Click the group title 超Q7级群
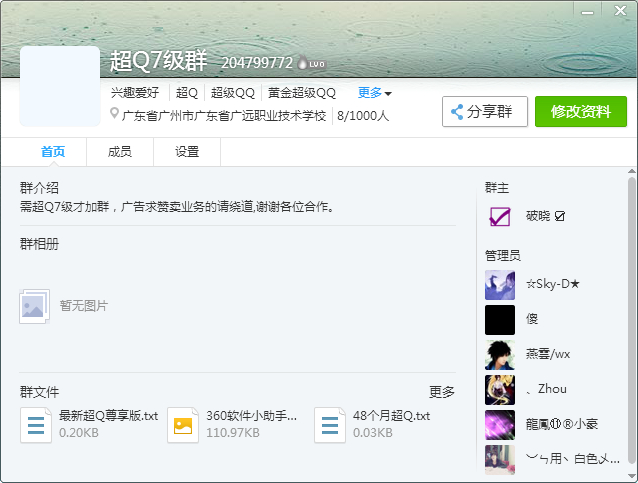The width and height of the screenshot is (638, 483). 159,61
